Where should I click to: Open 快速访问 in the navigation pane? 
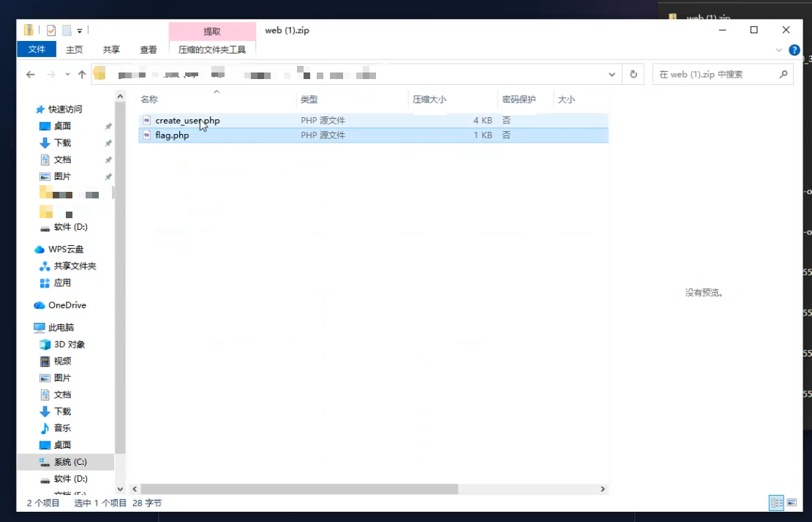click(x=65, y=109)
